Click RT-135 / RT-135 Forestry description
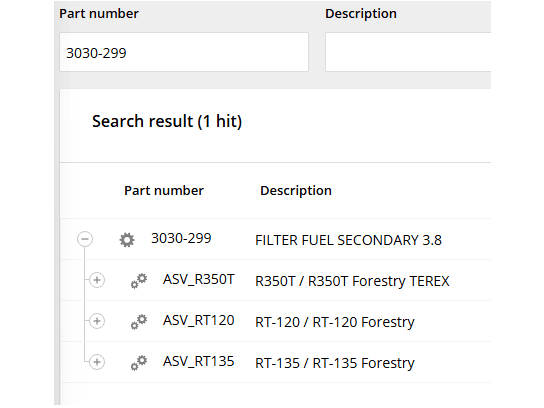Image resolution: width=544 pixels, height=408 pixels. point(335,363)
